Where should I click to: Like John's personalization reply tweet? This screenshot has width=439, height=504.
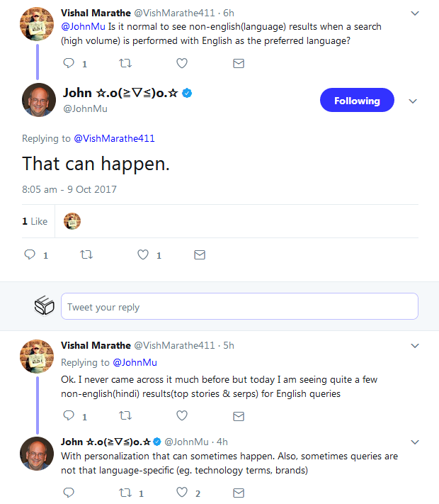click(182, 493)
